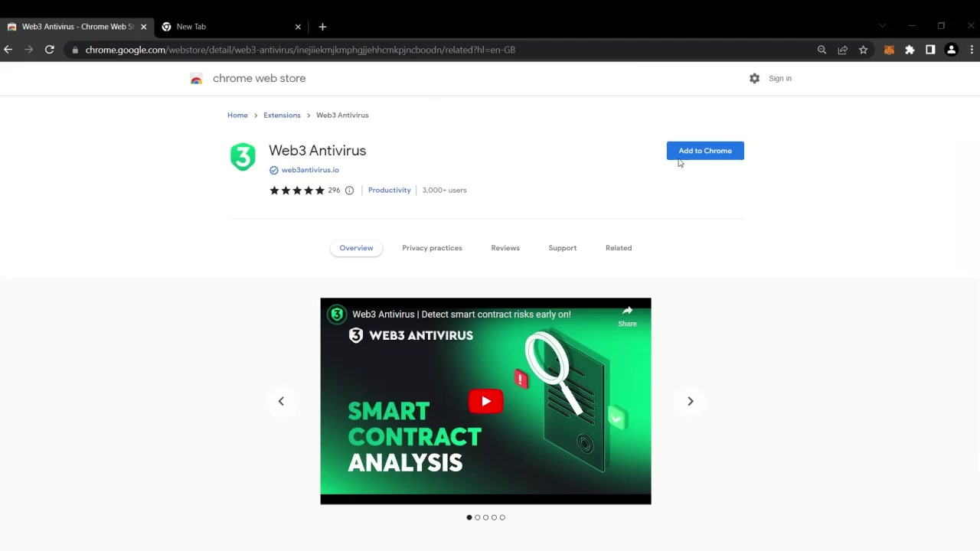
Task: Switch to the Reviews tab
Action: click(505, 247)
